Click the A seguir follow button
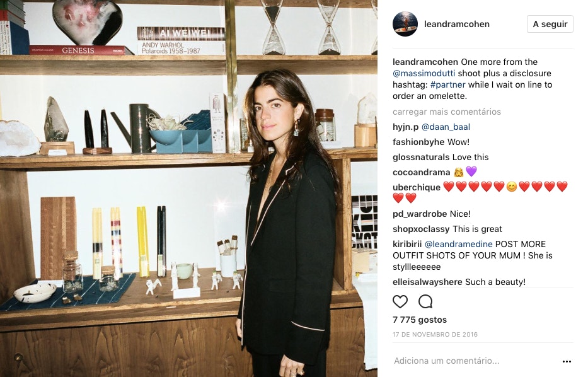This screenshot has height=377, width=588. (x=550, y=24)
